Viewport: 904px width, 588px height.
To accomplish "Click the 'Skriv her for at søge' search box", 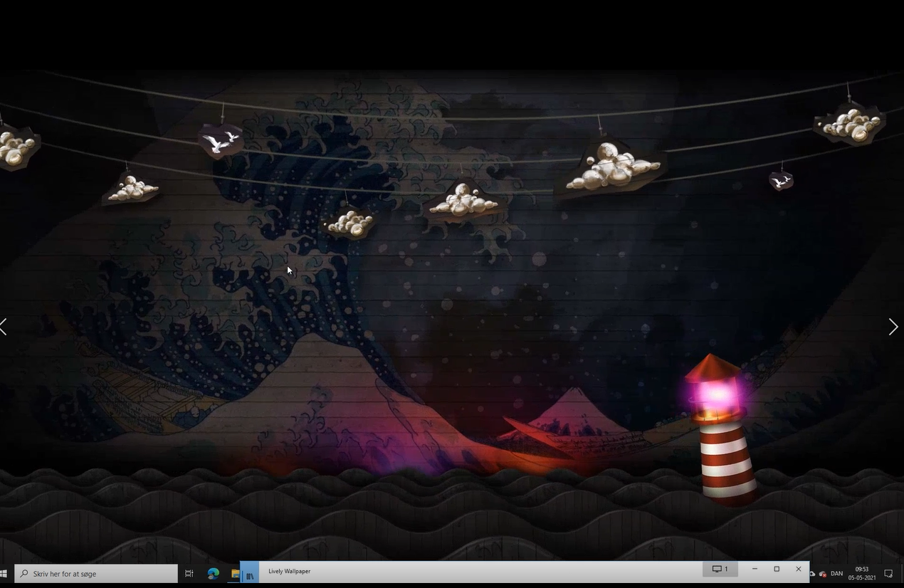I will pos(96,574).
